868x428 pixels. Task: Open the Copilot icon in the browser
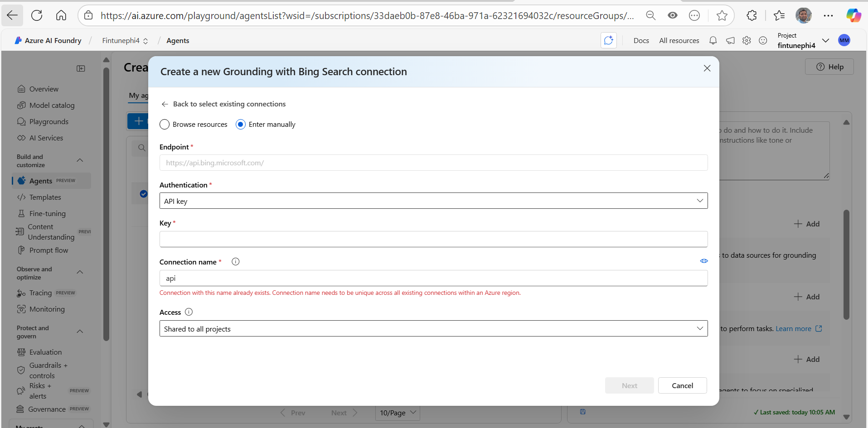(853, 15)
